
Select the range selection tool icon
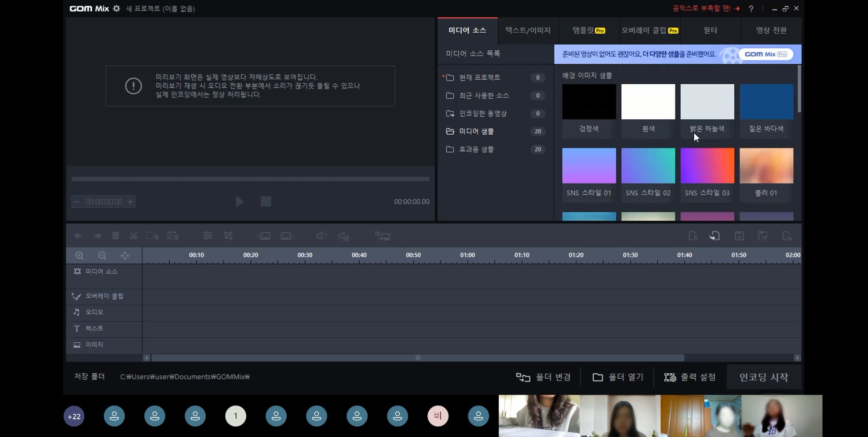152,236
